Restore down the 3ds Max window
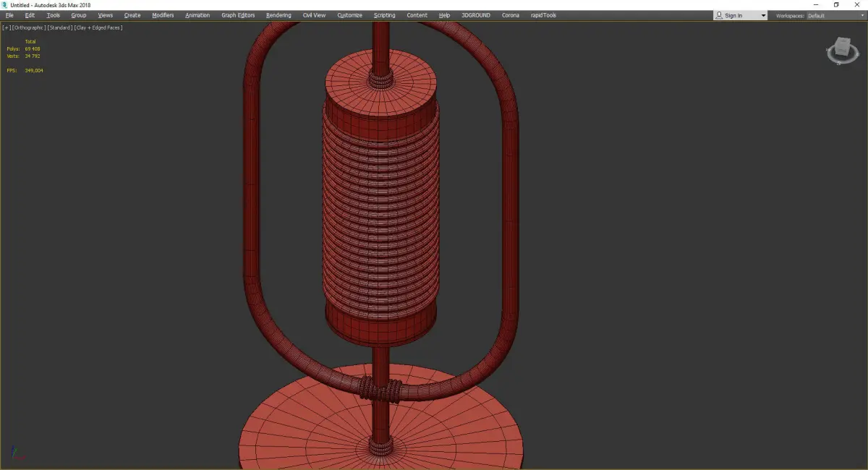 836,5
